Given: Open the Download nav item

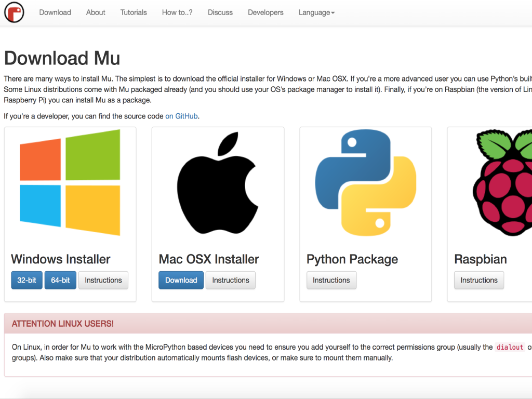Looking at the screenshot, I should (55, 12).
